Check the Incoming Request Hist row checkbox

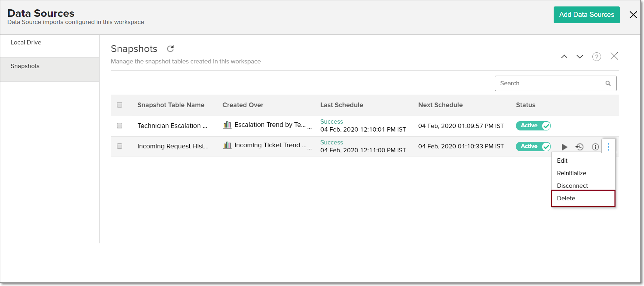120,146
